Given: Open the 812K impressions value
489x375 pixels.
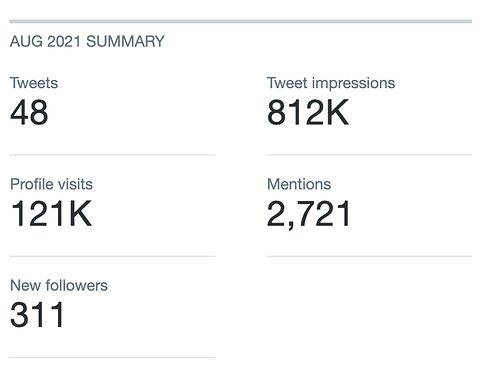Looking at the screenshot, I should point(308,112).
